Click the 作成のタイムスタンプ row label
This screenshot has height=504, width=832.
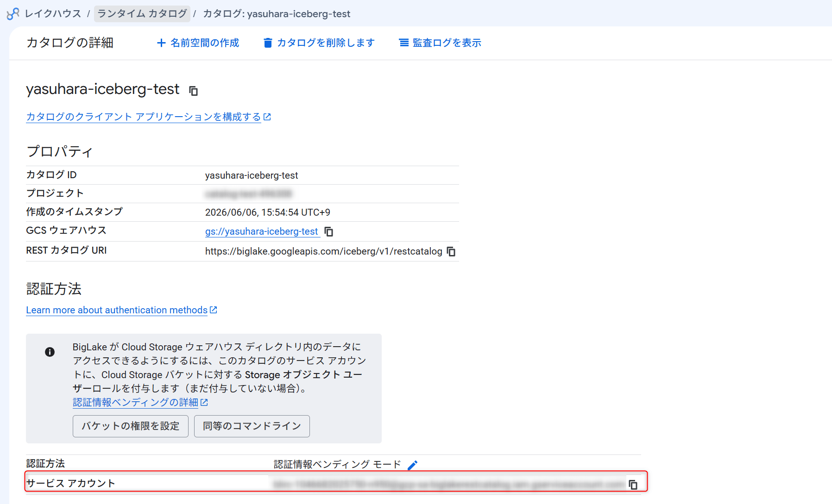coord(74,212)
